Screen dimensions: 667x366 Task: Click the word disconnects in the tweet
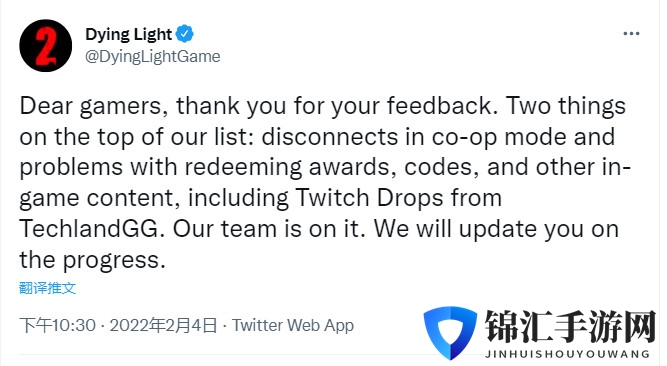[x=330, y=137]
